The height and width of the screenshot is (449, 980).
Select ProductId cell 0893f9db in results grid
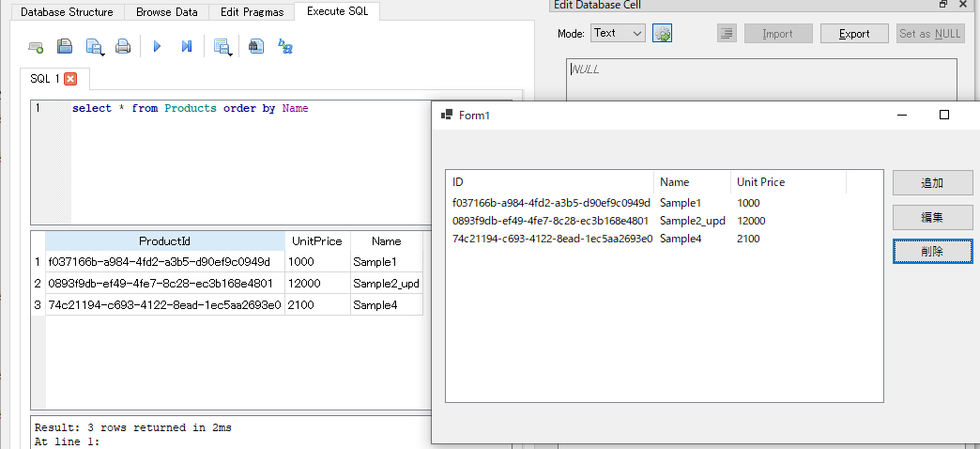(x=165, y=284)
